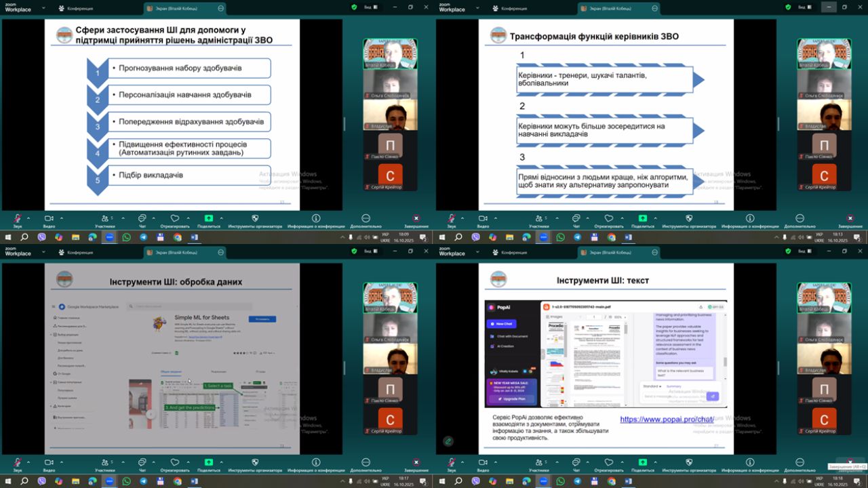The width and height of the screenshot is (868, 488).
Task: Toggle muted microphone in 'Трансформація функцій' window
Action: tap(452, 219)
